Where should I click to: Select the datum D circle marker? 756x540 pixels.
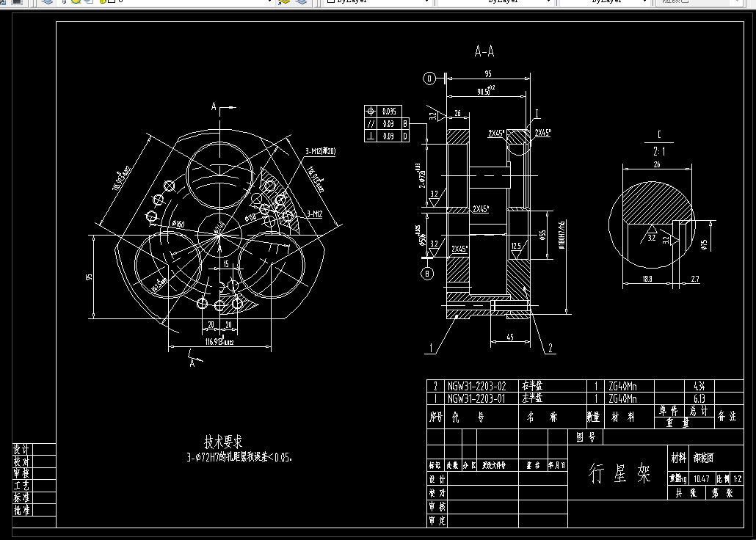(429, 78)
